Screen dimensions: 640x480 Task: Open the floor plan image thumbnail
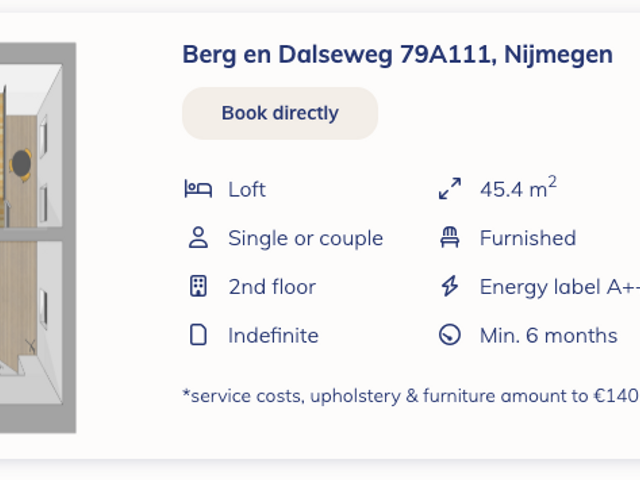(x=38, y=238)
